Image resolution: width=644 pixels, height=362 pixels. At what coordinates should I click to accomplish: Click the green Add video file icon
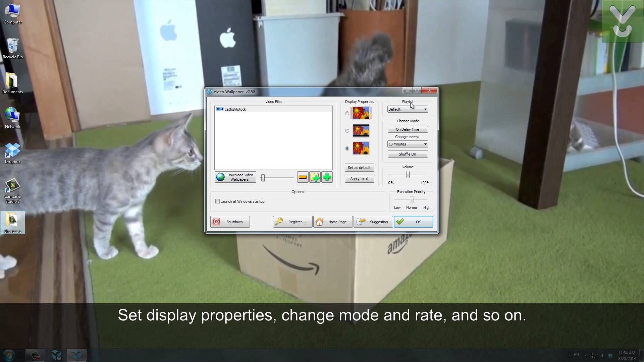(x=327, y=177)
